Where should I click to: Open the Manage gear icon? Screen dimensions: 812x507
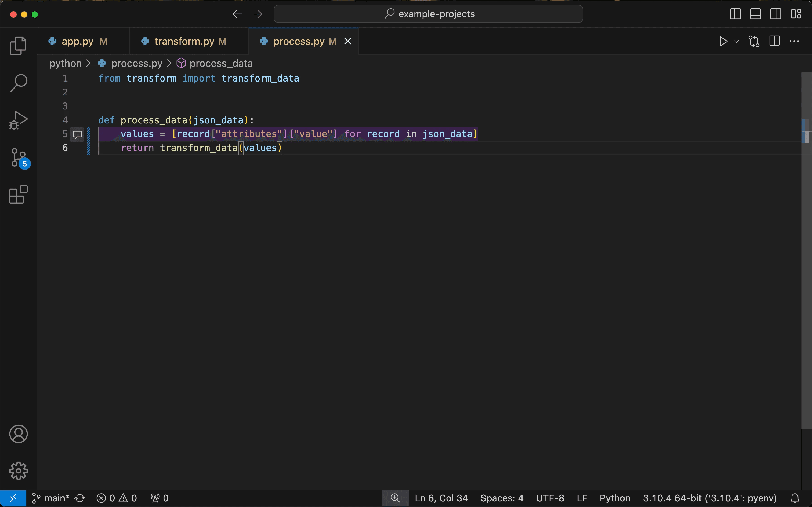[x=18, y=471]
